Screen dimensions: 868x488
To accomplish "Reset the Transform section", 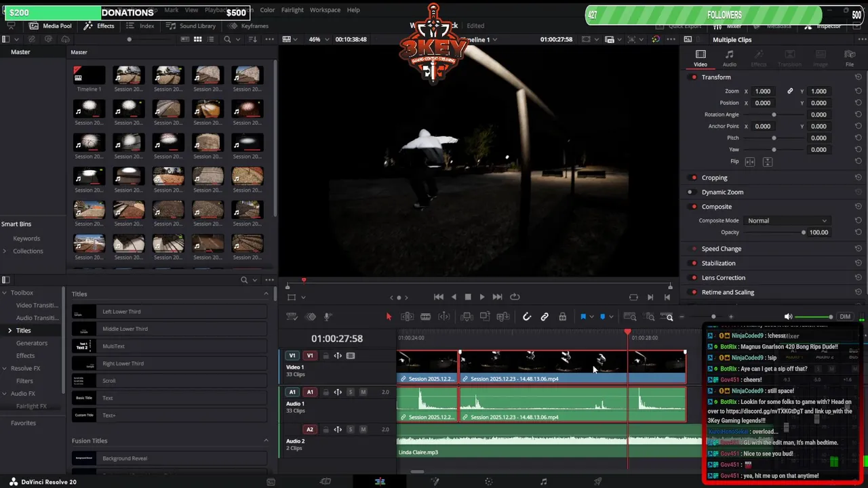I will (859, 77).
